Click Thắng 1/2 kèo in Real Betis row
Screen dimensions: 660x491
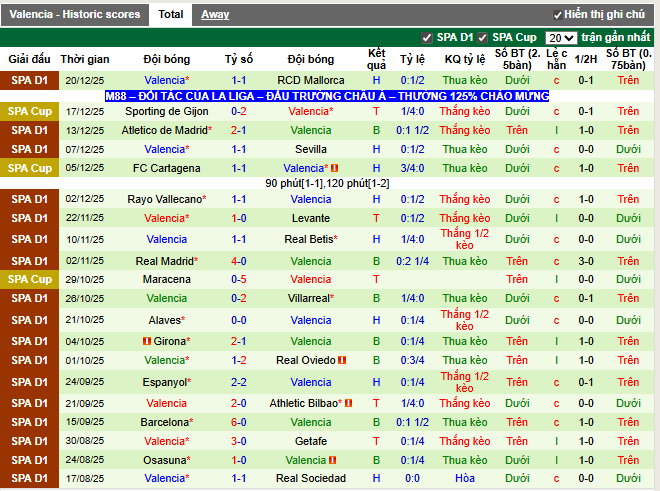pyautogui.click(x=465, y=239)
